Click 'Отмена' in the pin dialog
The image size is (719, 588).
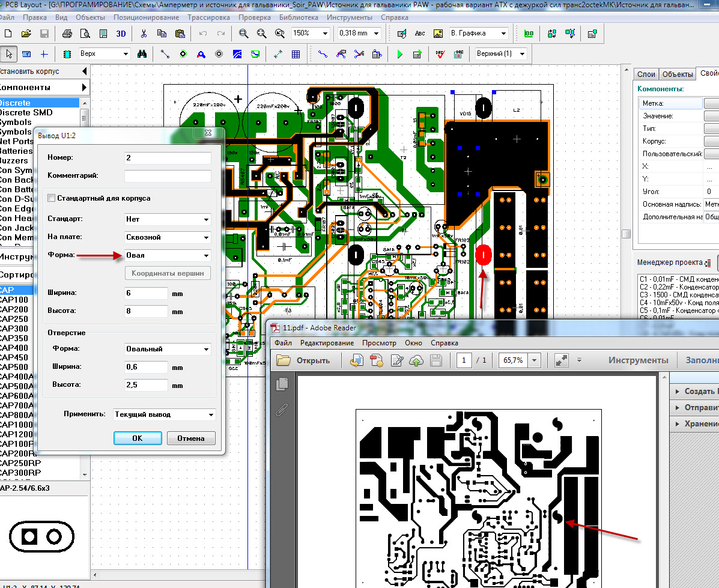[191, 438]
